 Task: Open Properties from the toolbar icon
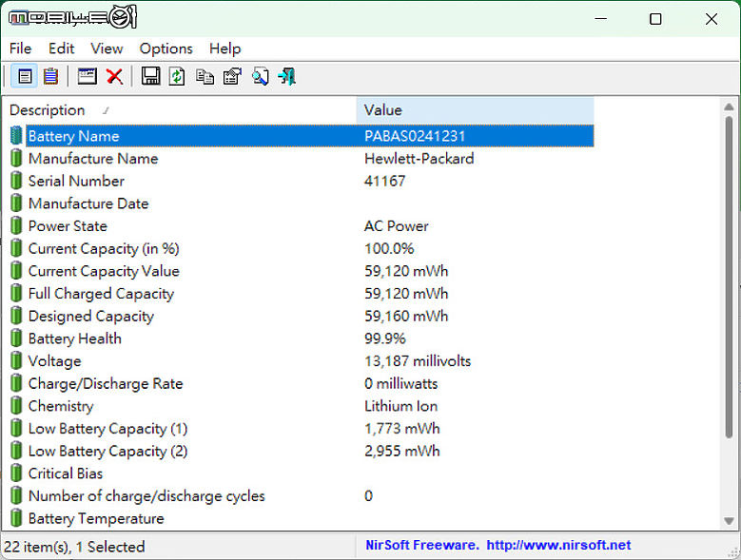pos(232,76)
